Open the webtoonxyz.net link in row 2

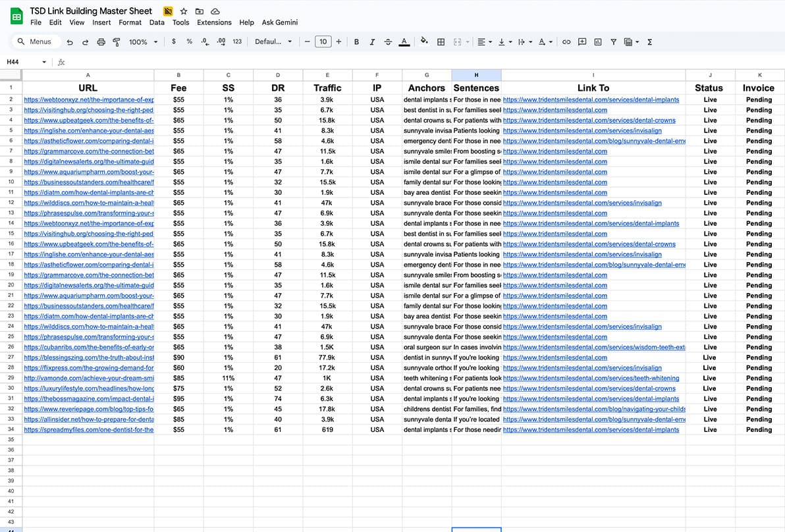(x=89, y=99)
